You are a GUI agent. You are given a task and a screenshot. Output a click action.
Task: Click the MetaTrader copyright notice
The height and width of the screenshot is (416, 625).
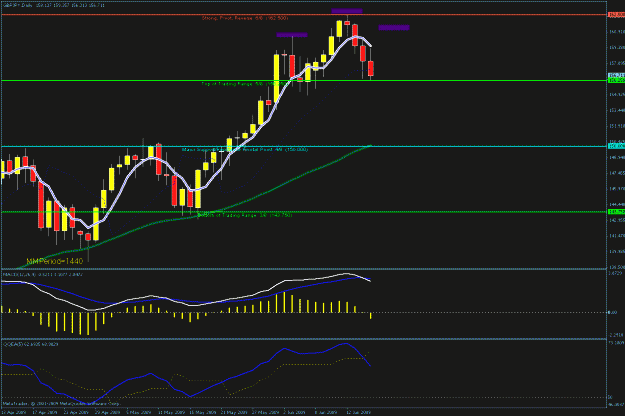coord(61,404)
